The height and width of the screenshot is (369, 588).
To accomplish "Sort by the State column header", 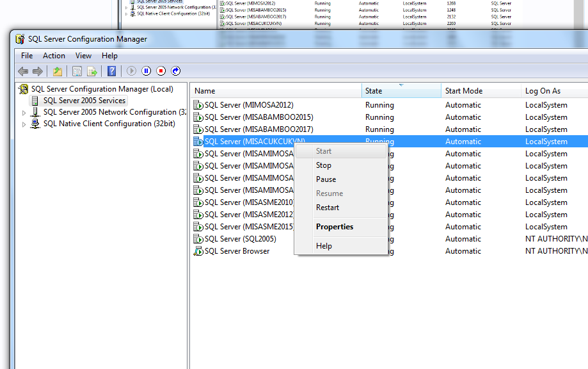I will tap(401, 91).
